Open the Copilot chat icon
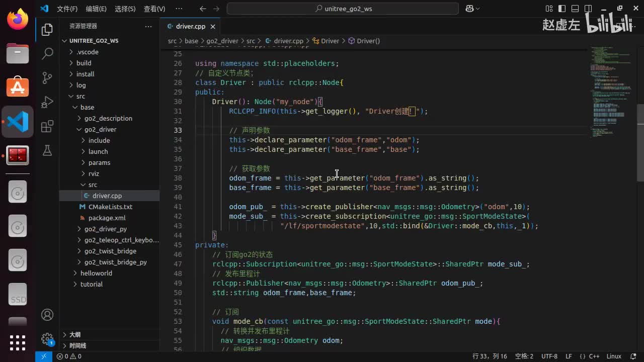644x362 pixels. coord(470,9)
